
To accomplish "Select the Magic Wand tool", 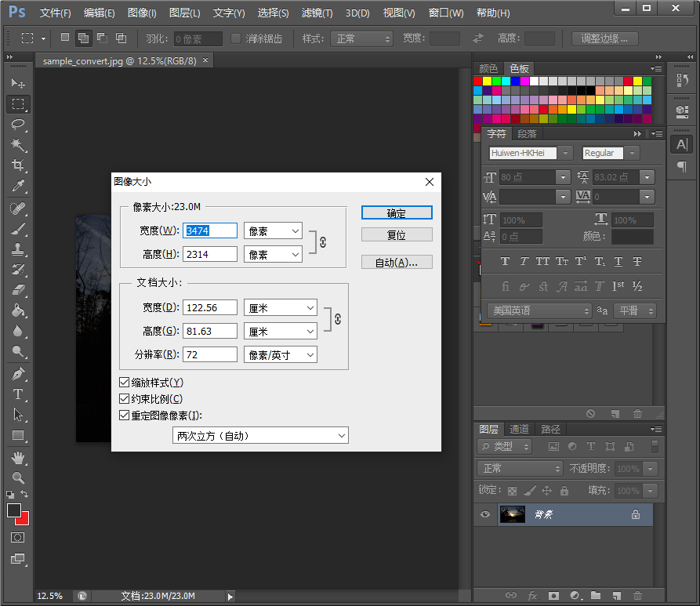I will coord(18,145).
